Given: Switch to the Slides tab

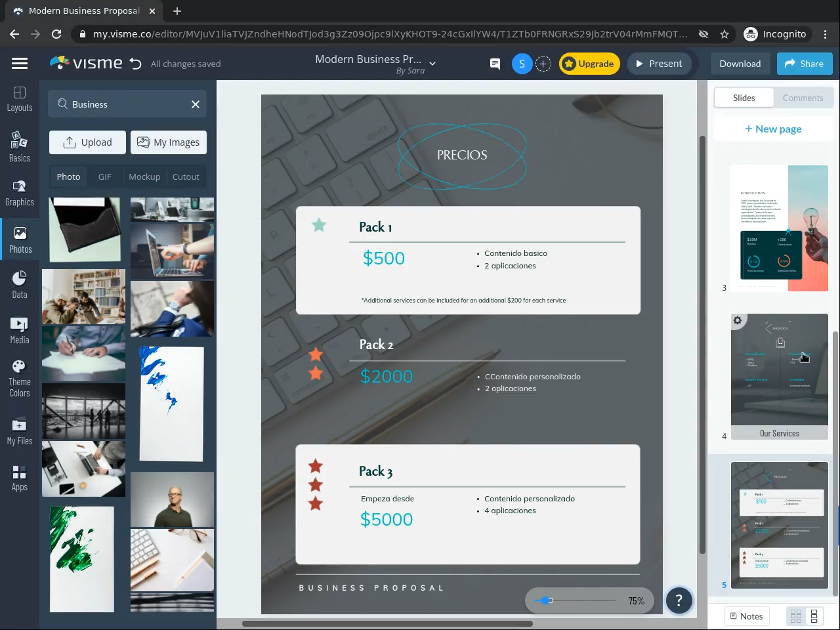Looking at the screenshot, I should coord(744,98).
